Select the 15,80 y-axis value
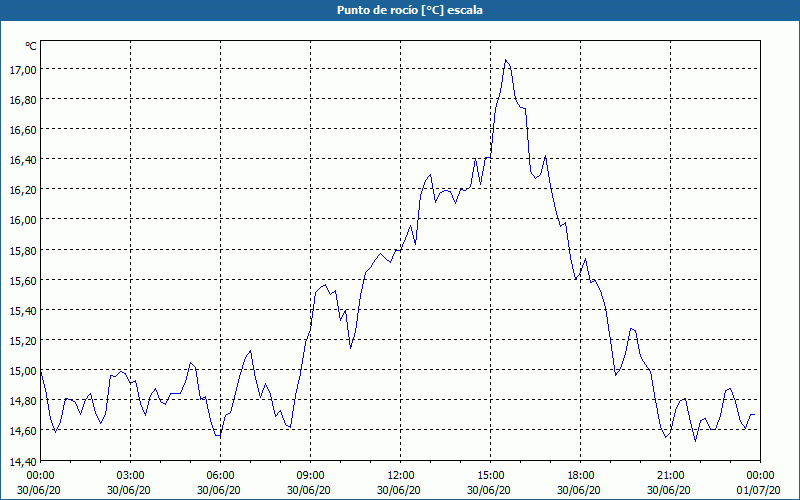 (x=23, y=250)
